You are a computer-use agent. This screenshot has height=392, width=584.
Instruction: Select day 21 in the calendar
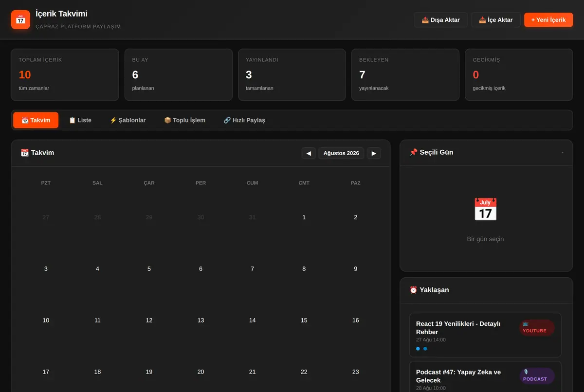[x=252, y=372]
